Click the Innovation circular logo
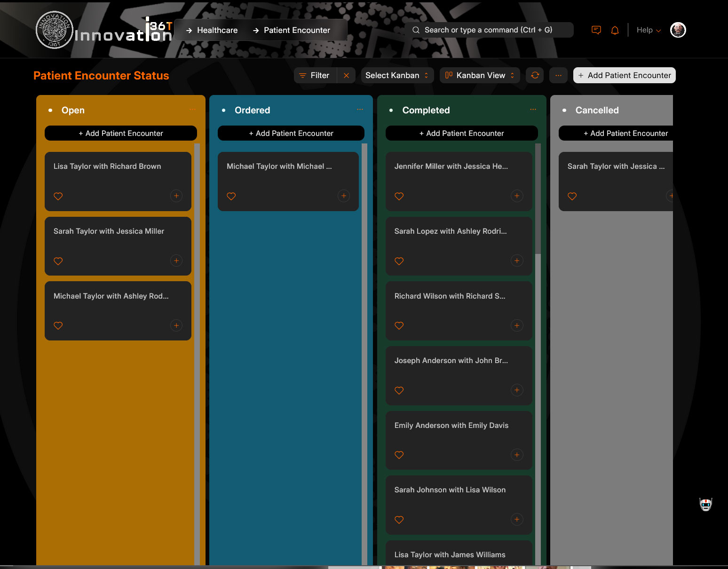 click(x=55, y=30)
